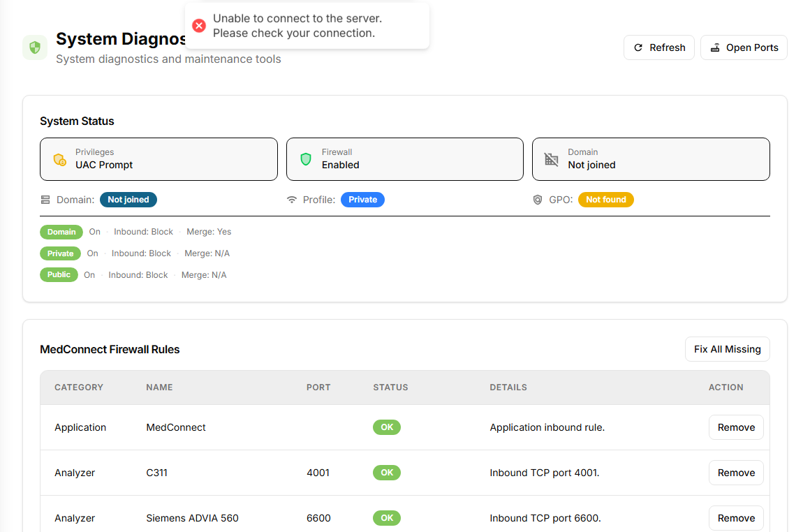Remove the Siemens ADVIA 560 rule
This screenshot has height=532, width=810.
735,518
